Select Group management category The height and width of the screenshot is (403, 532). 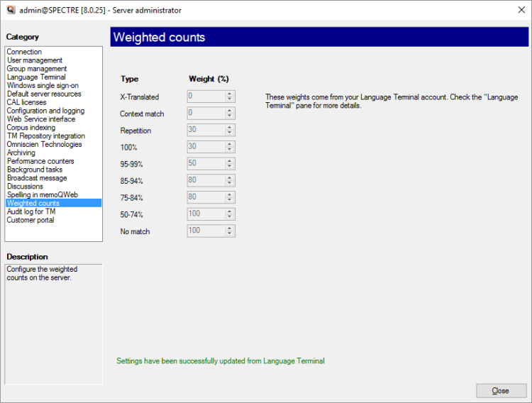pos(37,69)
